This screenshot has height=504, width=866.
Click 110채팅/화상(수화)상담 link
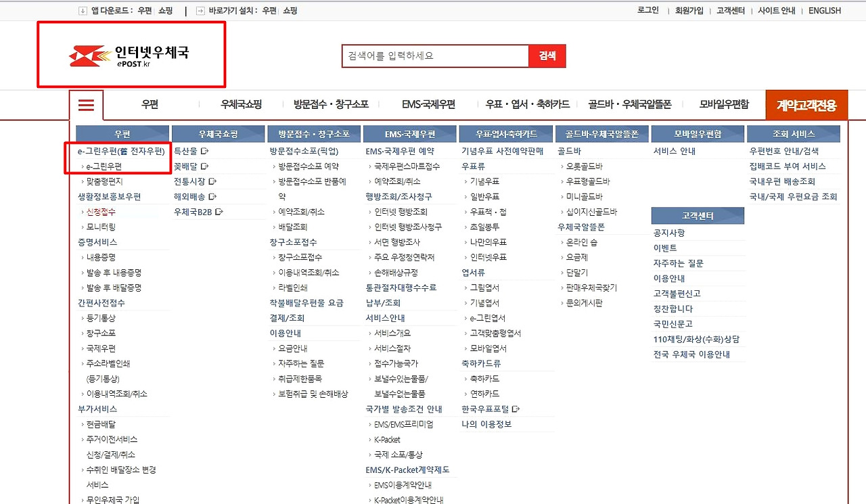(x=696, y=339)
